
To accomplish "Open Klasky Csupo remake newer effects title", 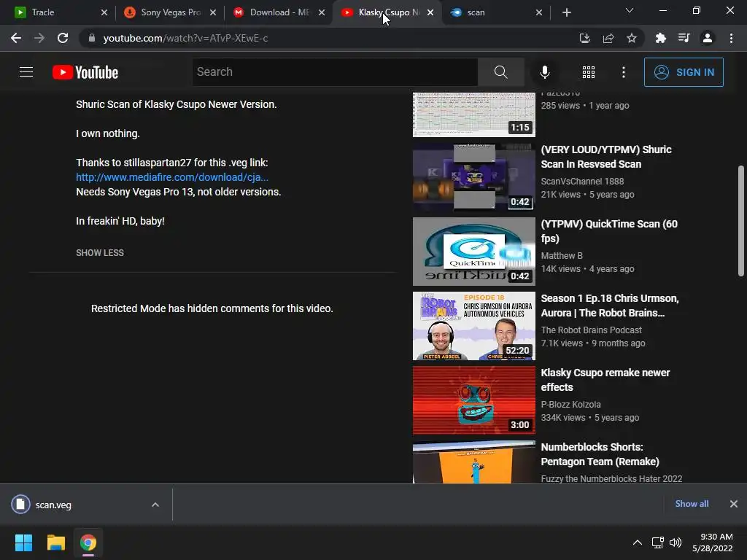I will (x=605, y=379).
